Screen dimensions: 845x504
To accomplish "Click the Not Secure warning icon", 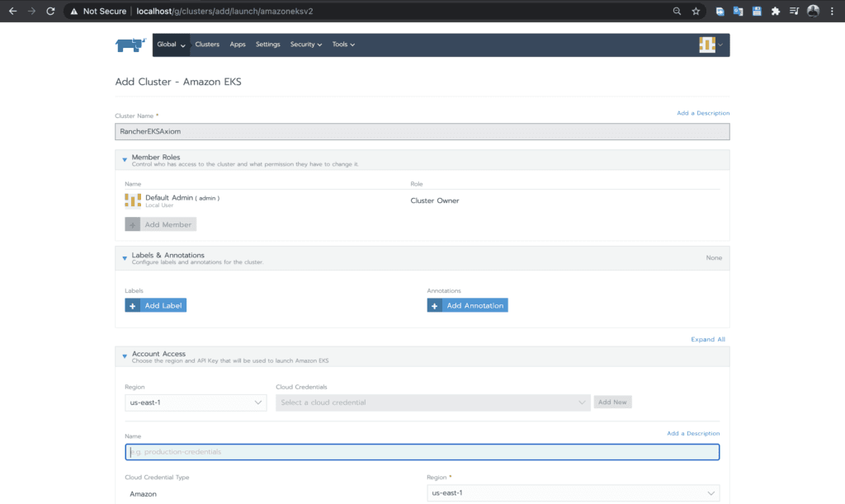I will coord(74,12).
